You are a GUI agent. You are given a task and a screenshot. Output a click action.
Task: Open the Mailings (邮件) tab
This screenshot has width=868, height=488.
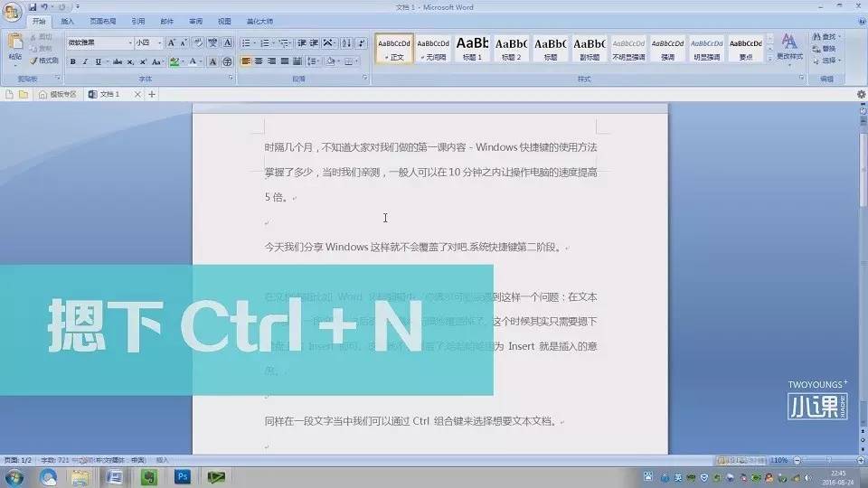(x=166, y=22)
